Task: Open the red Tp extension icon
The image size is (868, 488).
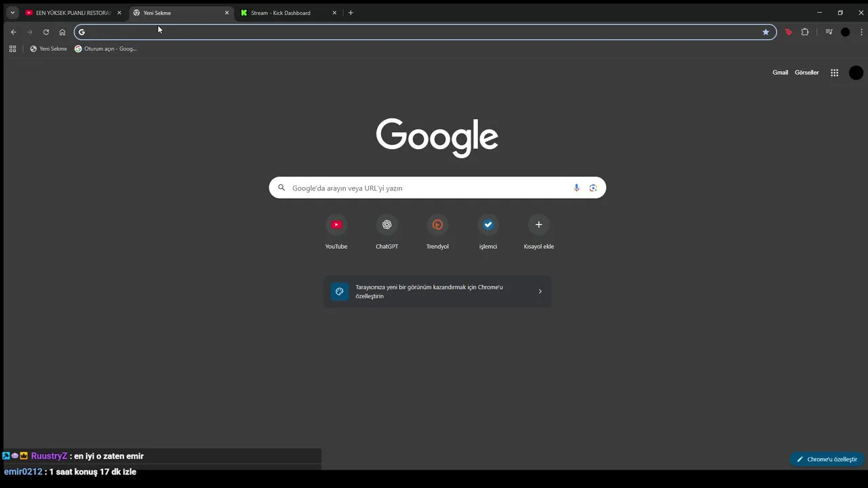Action: (788, 32)
